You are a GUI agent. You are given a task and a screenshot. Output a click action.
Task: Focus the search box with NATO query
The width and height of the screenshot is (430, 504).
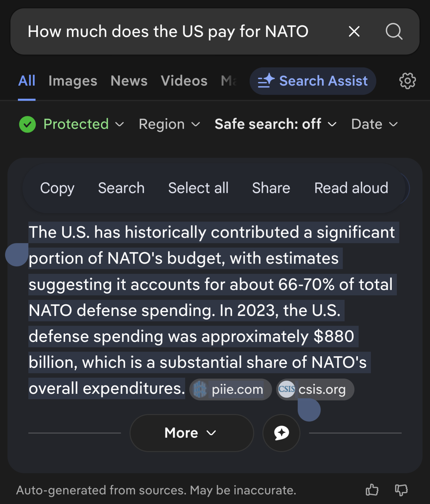(215, 31)
